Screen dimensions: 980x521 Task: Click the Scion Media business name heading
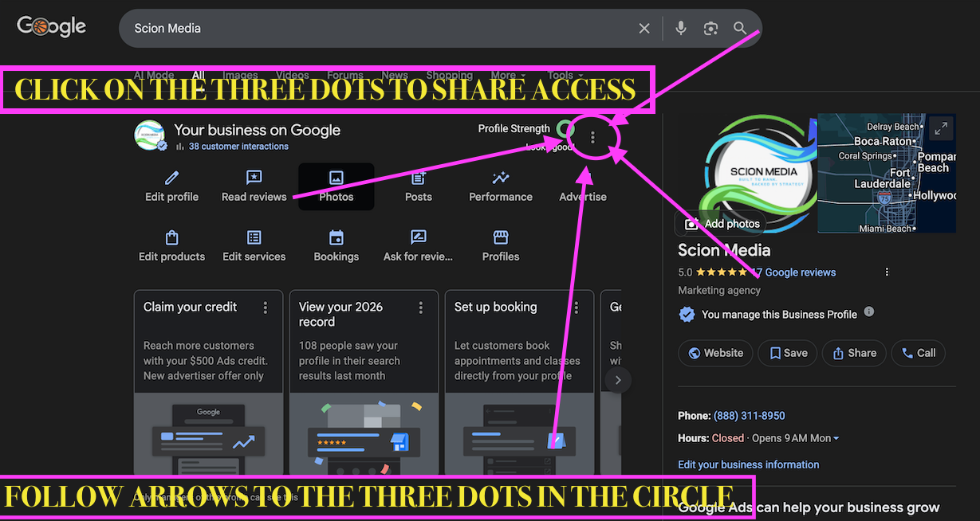coord(724,250)
